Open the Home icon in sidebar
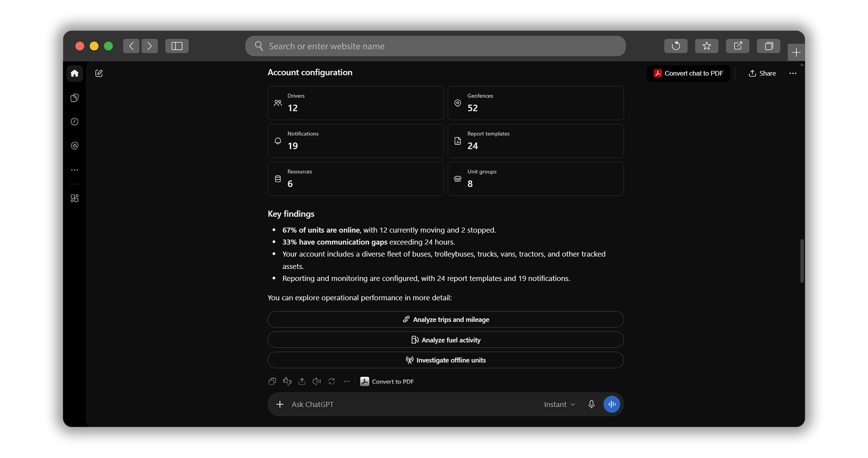This screenshot has width=868, height=458. coord(74,73)
